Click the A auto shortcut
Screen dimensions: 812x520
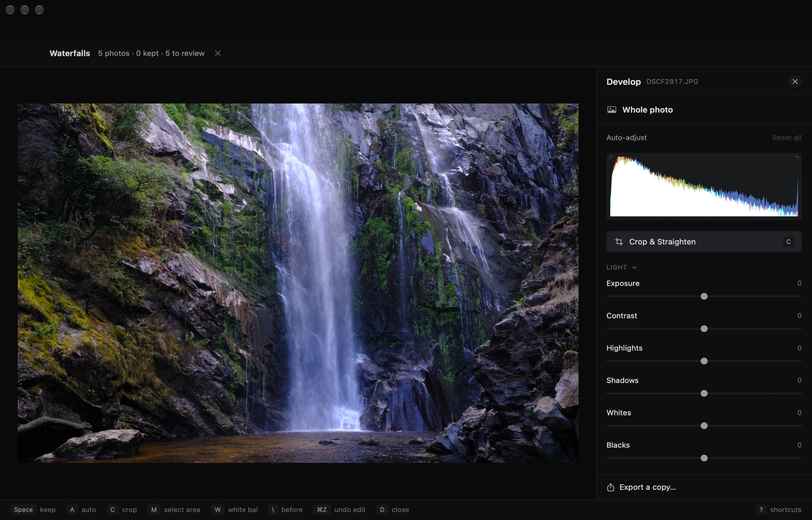(x=82, y=510)
